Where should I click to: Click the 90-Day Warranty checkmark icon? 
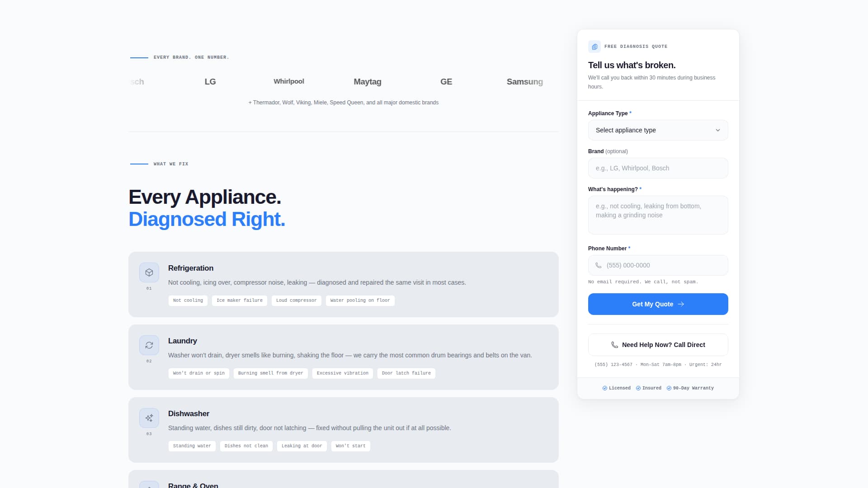[669, 388]
